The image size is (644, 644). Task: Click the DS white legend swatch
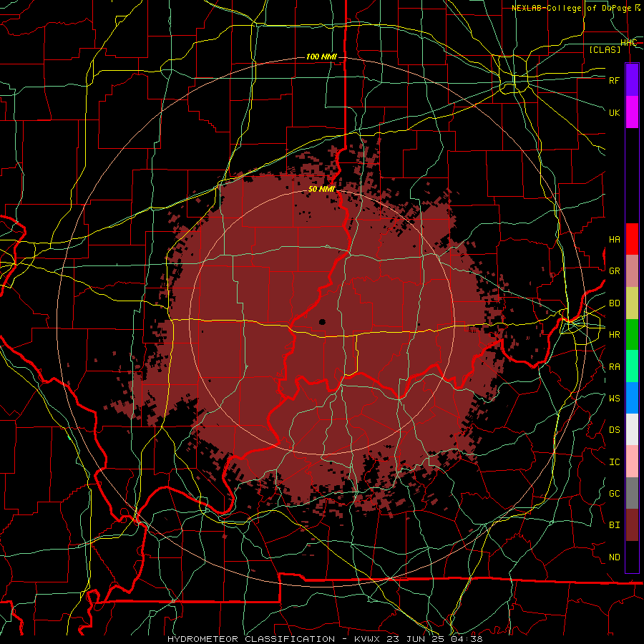click(632, 429)
